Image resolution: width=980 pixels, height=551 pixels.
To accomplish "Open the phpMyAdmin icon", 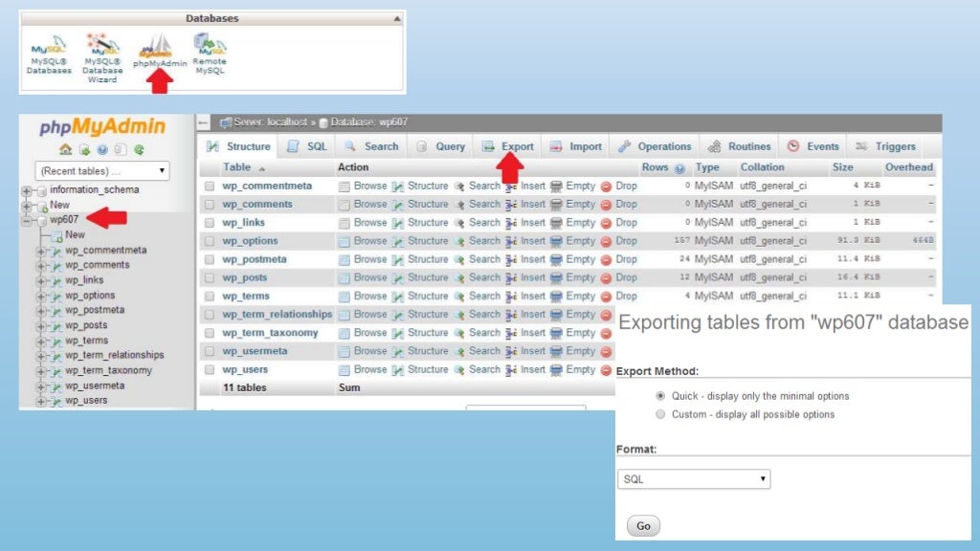I will point(160,52).
